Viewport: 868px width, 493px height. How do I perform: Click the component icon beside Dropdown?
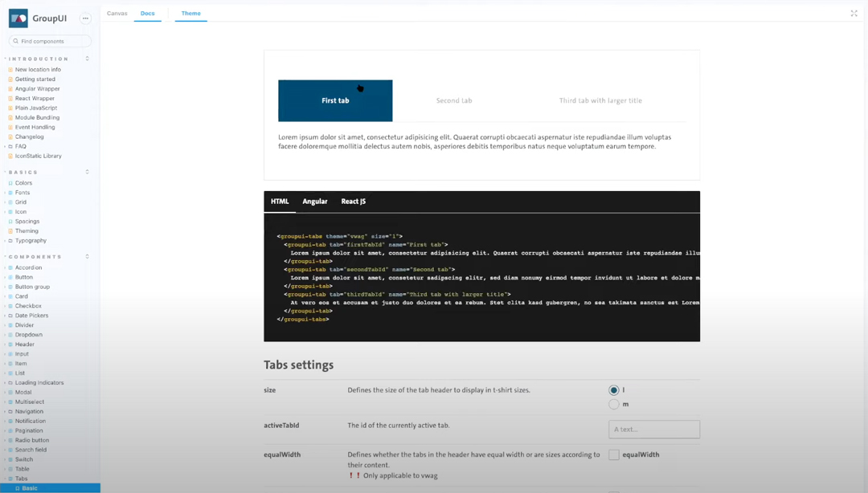click(10, 335)
